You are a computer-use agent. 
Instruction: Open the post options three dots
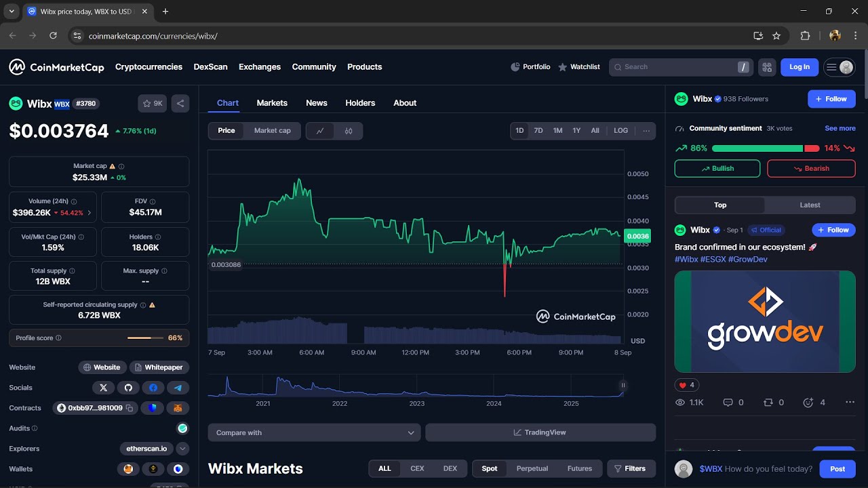pos(850,403)
